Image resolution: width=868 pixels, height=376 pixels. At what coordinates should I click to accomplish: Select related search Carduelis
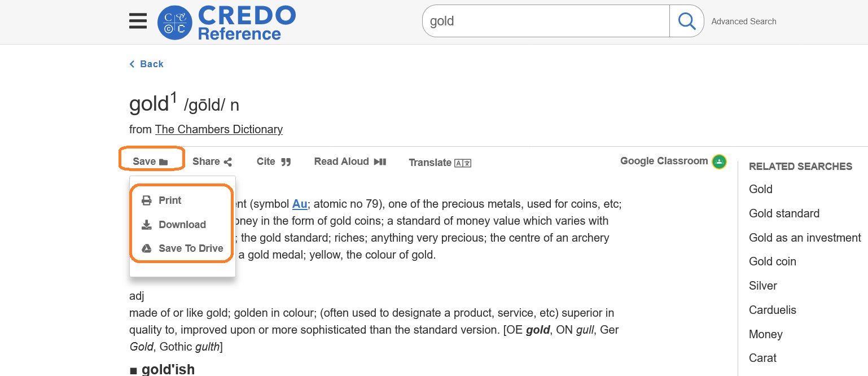click(x=773, y=310)
